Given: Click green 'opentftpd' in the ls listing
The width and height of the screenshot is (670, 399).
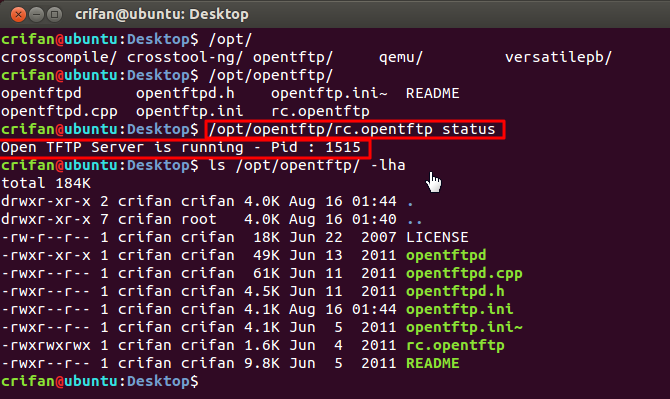Looking at the screenshot, I should click(x=446, y=255).
